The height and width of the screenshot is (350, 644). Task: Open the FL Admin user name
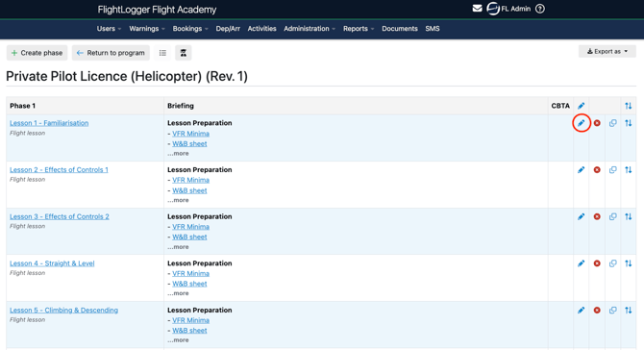pos(515,9)
